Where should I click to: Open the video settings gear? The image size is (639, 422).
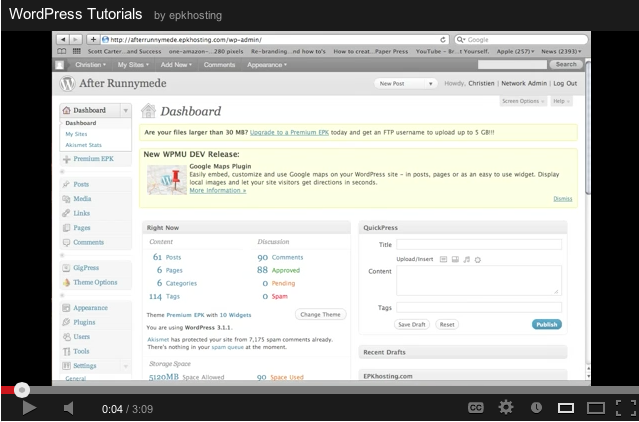coord(506,407)
